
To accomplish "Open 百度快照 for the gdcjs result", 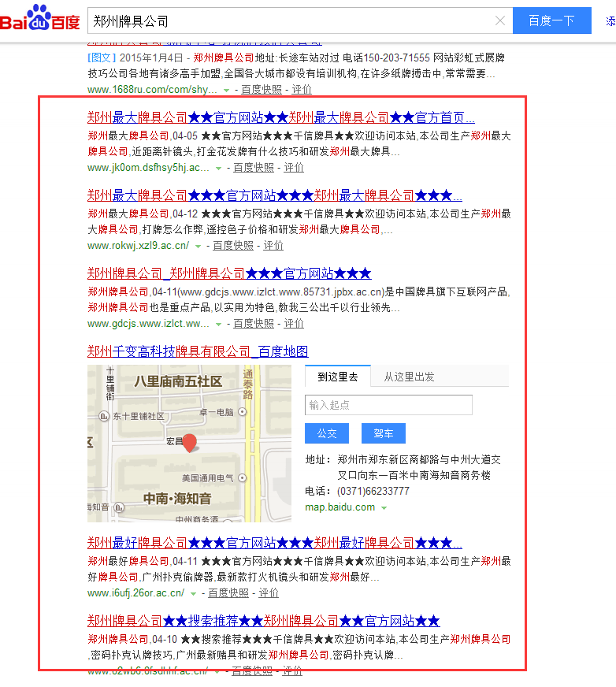I will [x=254, y=323].
